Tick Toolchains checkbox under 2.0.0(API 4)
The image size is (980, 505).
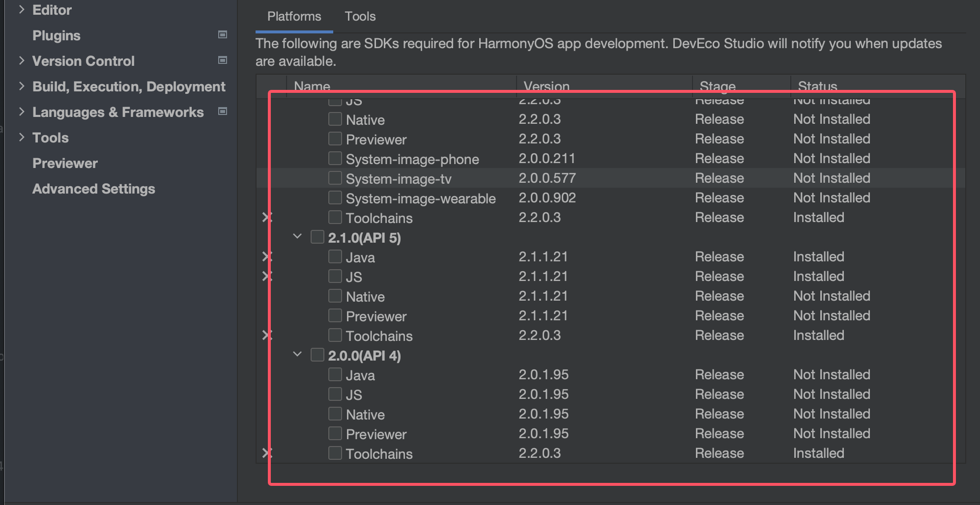pyautogui.click(x=335, y=453)
